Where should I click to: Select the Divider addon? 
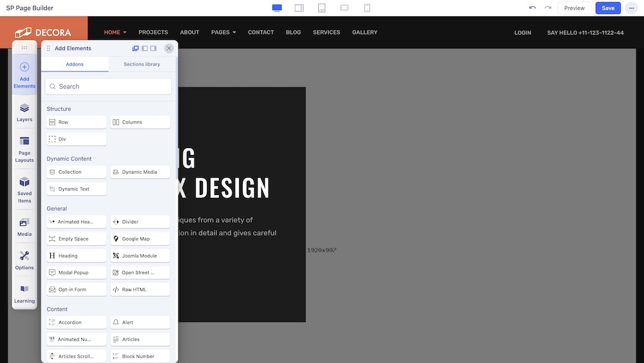[x=140, y=222]
